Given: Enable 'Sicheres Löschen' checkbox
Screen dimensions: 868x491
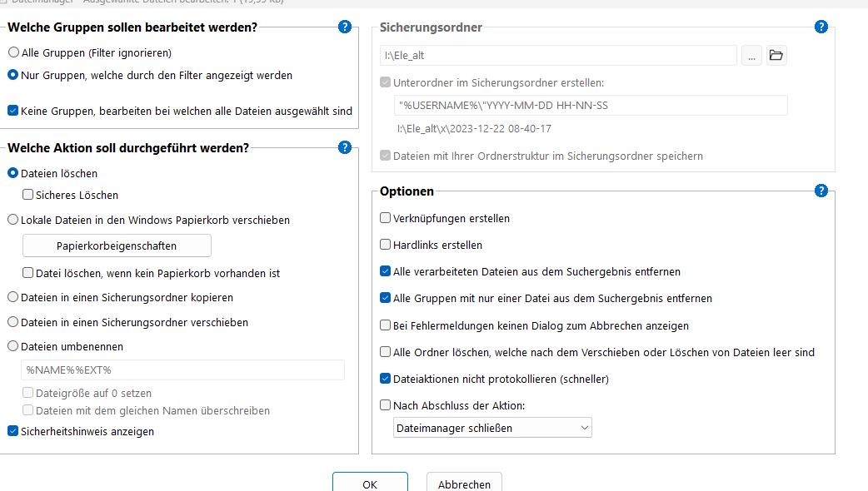Looking at the screenshot, I should coord(28,195).
